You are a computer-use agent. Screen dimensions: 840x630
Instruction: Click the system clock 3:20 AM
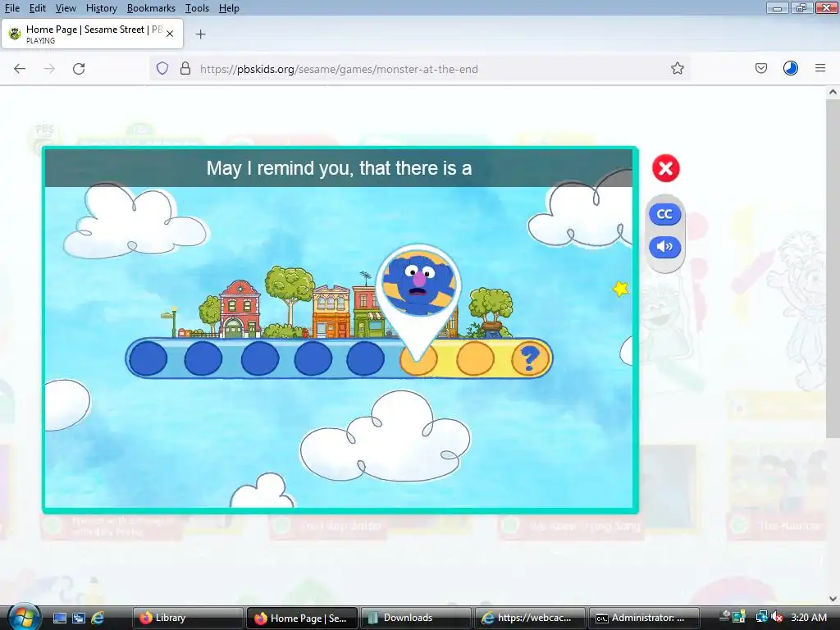coord(808,618)
